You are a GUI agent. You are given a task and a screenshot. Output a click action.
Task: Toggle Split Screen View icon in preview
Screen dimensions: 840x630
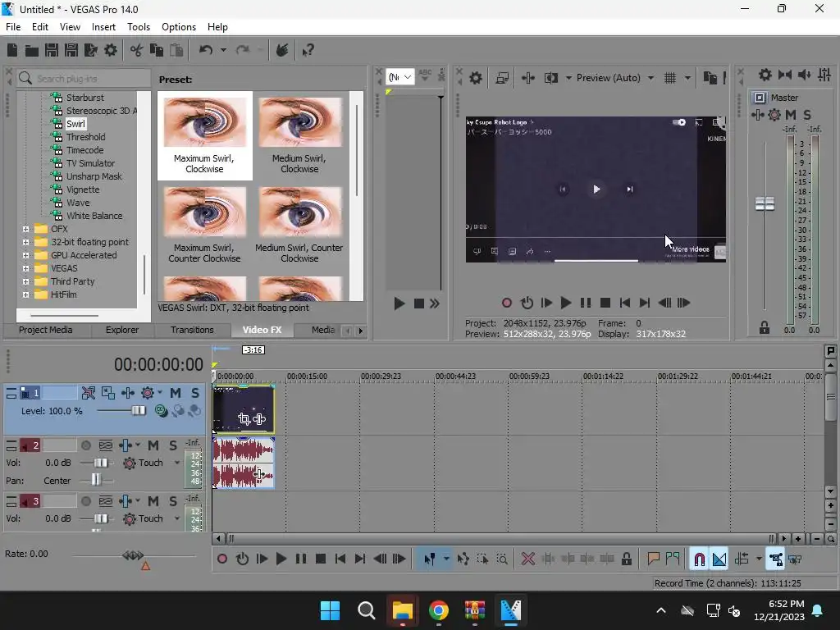[551, 78]
